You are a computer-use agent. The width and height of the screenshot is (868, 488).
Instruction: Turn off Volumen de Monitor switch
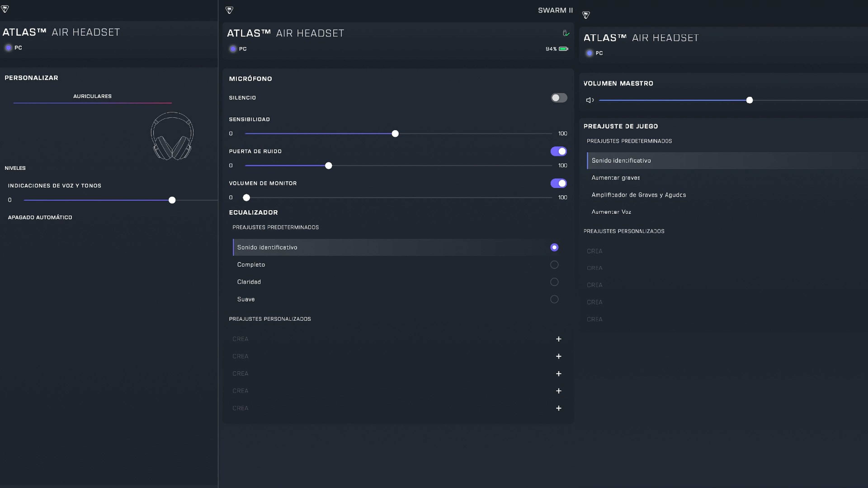tap(558, 183)
